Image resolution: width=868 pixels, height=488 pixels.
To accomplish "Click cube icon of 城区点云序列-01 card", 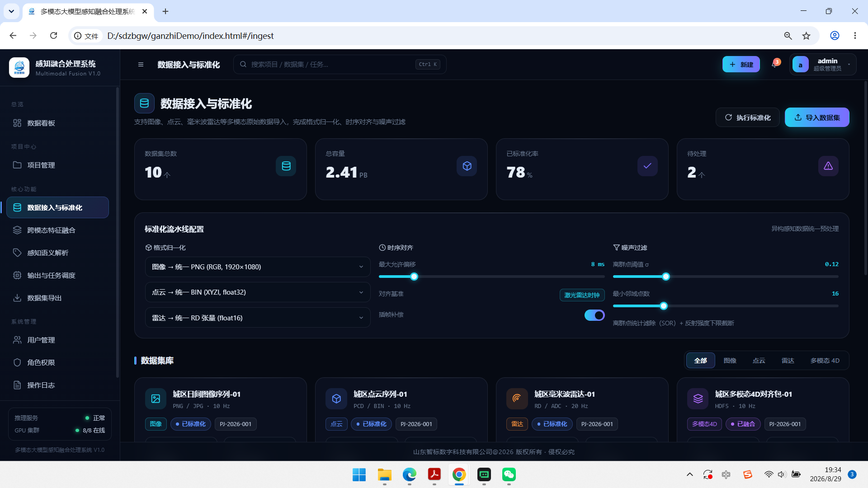I will 336,399.
